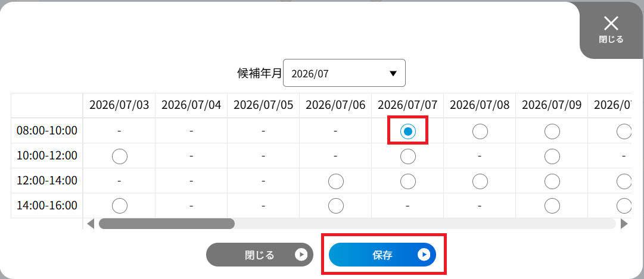Select 2026/07/03 14:00-16:00 slot
This screenshot has width=644, height=279.
click(x=120, y=206)
